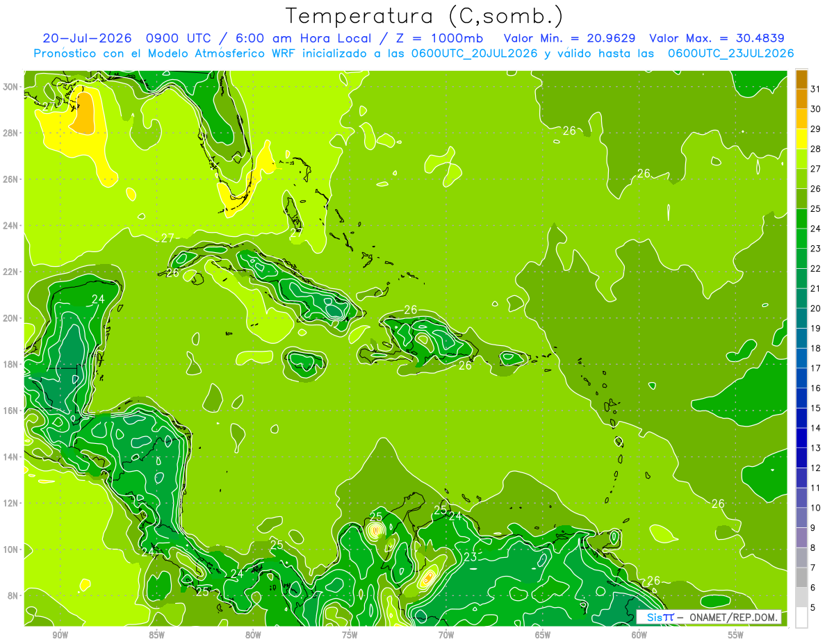This screenshot has width=834, height=644.
Task: Click the 70W longitude axis label
Action: 446,635
